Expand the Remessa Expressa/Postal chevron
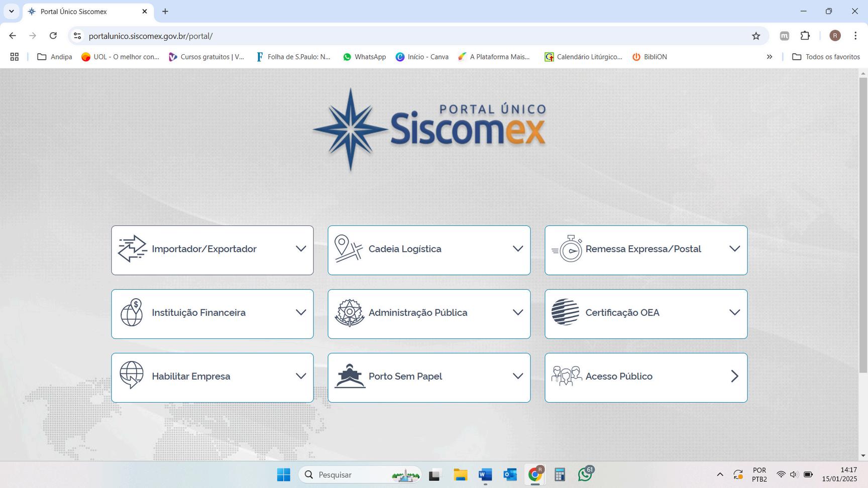Screen dimensions: 868x488 [734, 249]
